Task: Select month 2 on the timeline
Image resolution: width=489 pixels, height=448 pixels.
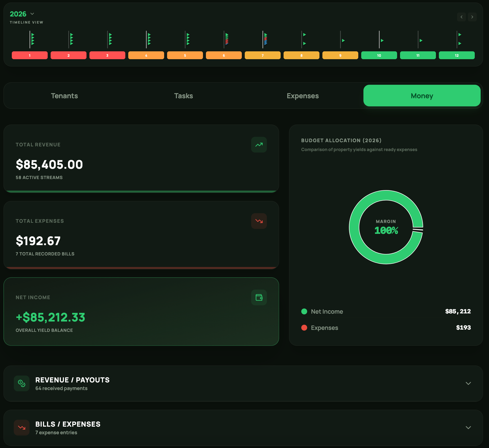Action: (x=69, y=55)
